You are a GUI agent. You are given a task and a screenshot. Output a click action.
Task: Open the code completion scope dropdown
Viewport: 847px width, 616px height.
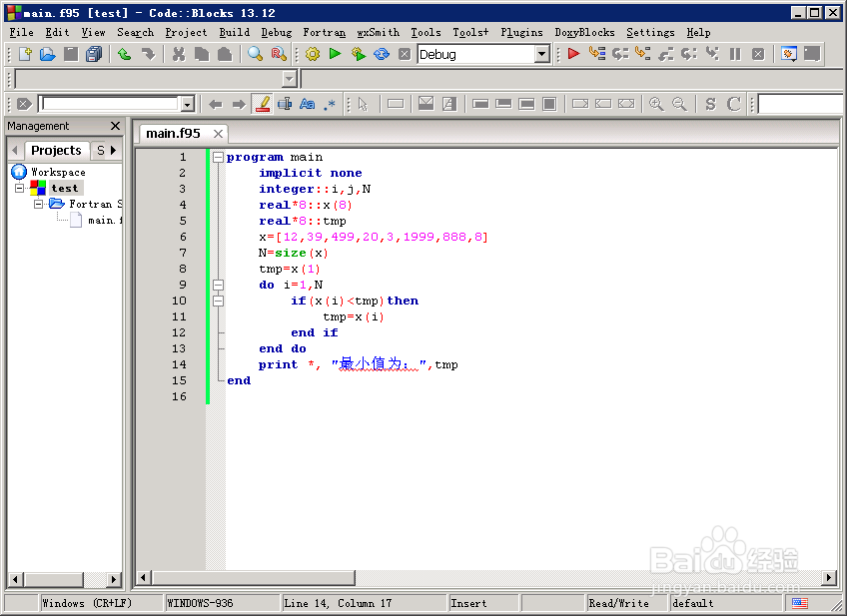[290, 79]
